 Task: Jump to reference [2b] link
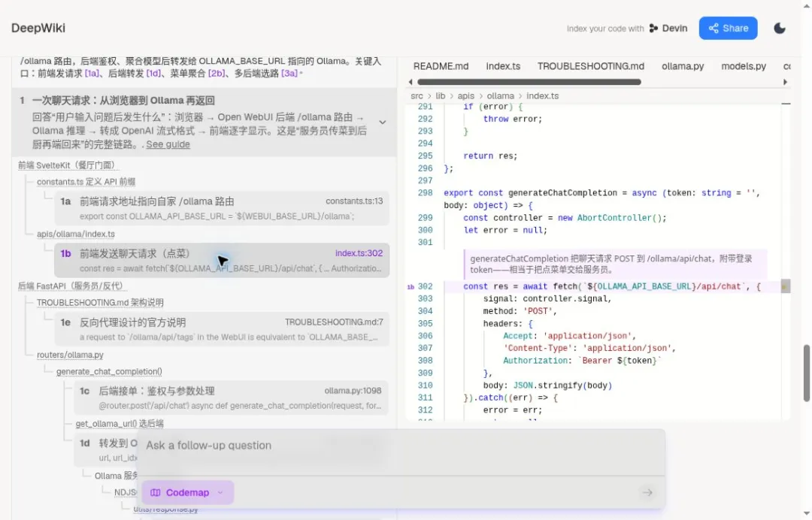click(x=217, y=74)
